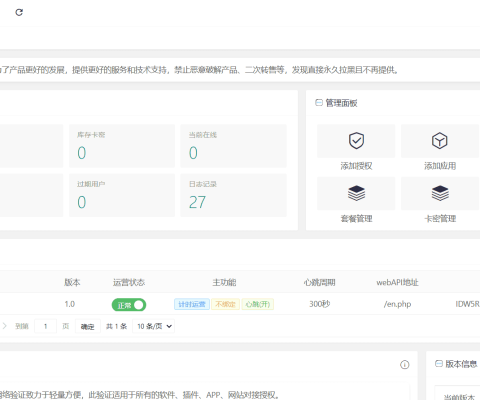Click the info circle icon
Image resolution: width=480 pixels, height=400 pixels.
click(404, 365)
